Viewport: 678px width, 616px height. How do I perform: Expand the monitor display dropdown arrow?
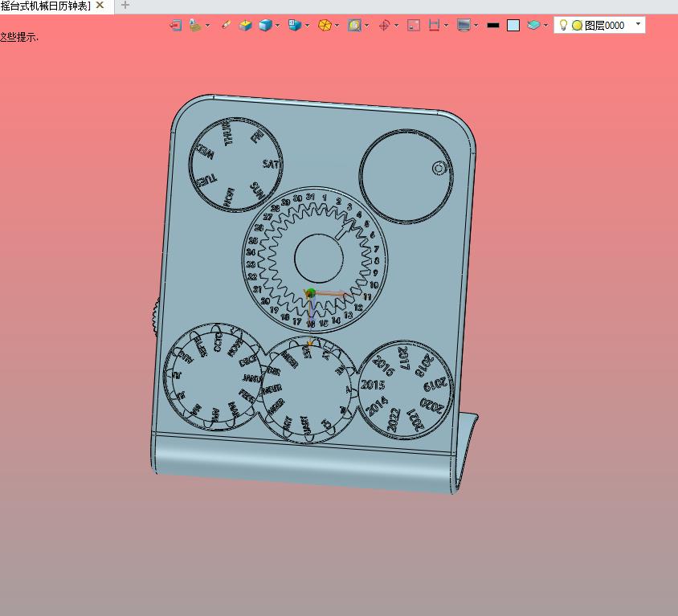476,26
